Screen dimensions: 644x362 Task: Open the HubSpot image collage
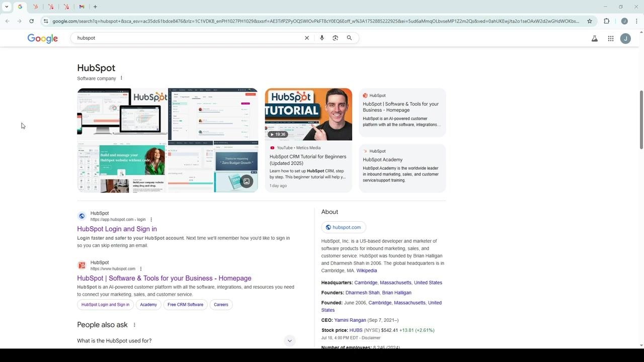point(168,140)
